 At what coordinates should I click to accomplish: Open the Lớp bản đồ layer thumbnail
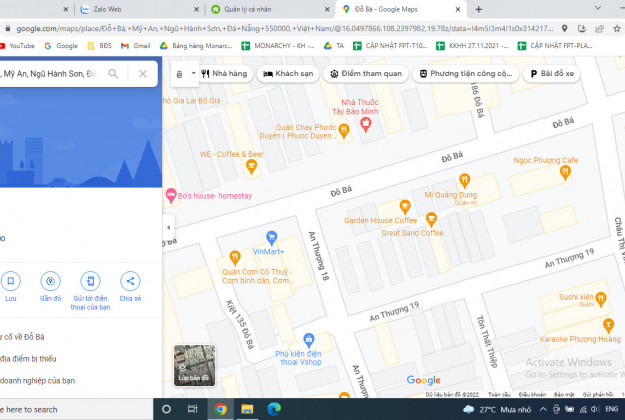tap(195, 365)
